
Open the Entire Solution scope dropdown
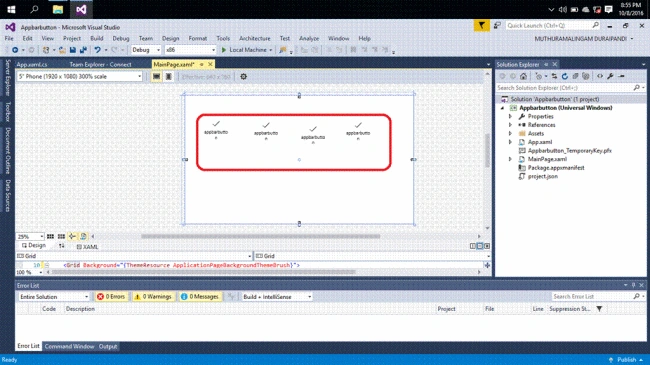54,297
